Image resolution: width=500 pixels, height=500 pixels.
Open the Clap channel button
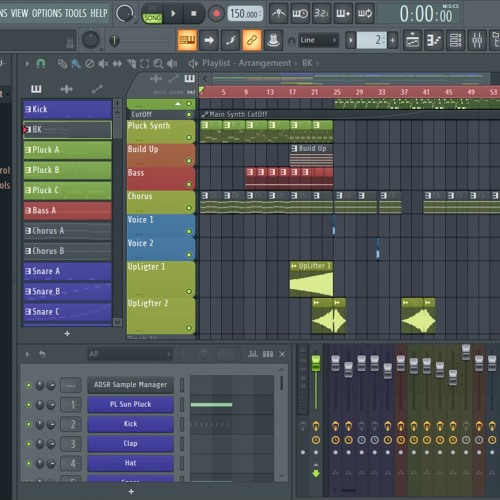tap(130, 443)
